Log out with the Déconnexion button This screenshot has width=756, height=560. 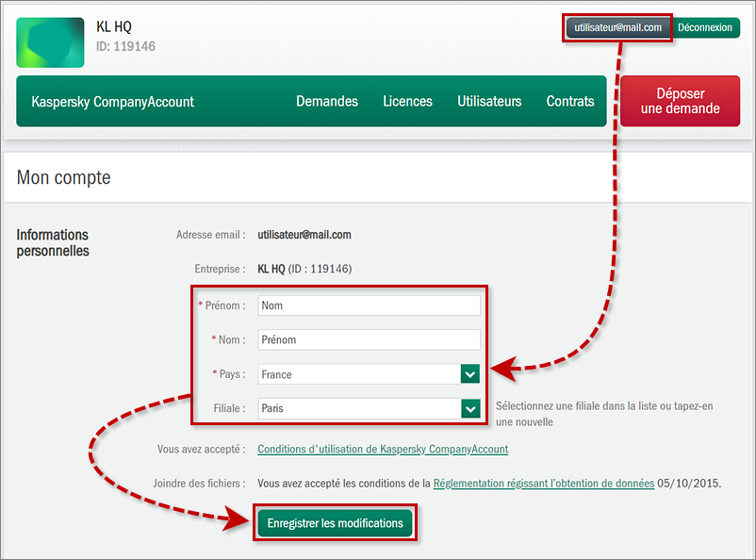point(705,27)
